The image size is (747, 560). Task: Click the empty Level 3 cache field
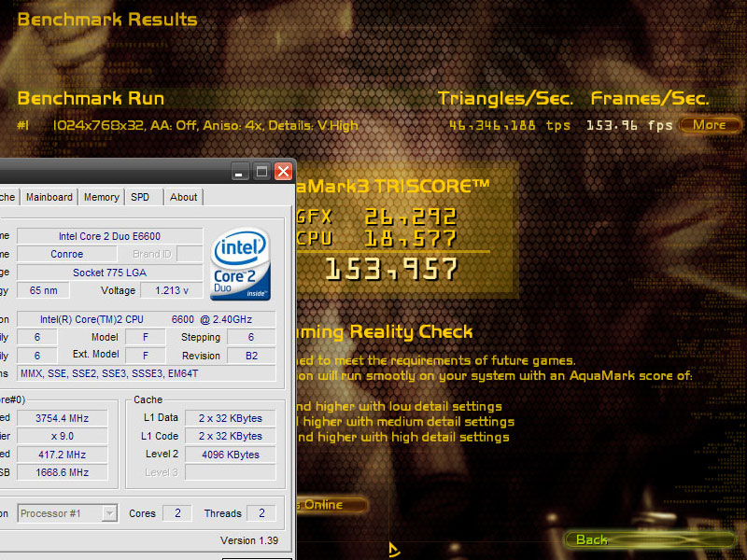click(231, 472)
